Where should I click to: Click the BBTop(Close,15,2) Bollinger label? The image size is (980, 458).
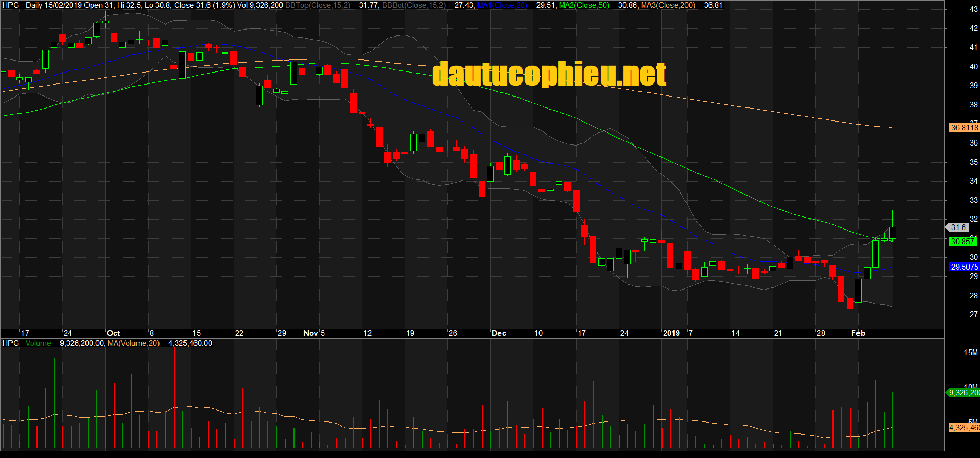317,5
